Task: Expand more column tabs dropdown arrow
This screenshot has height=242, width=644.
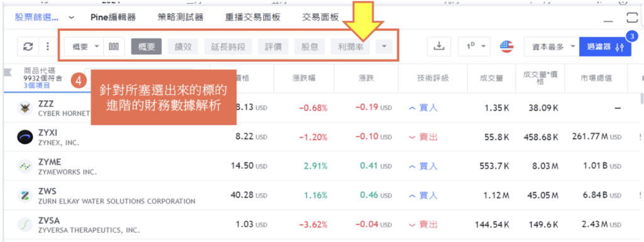Action: point(384,47)
